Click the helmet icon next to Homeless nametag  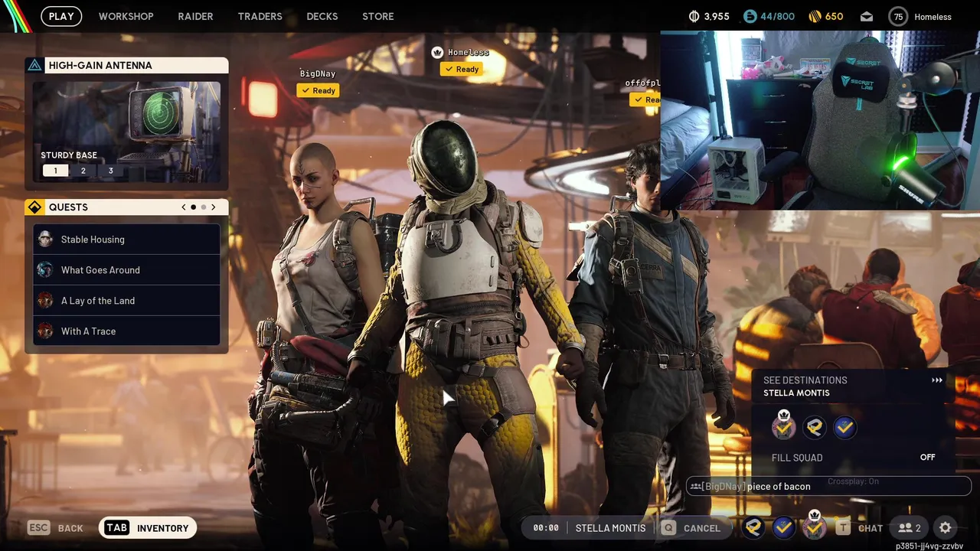click(437, 53)
